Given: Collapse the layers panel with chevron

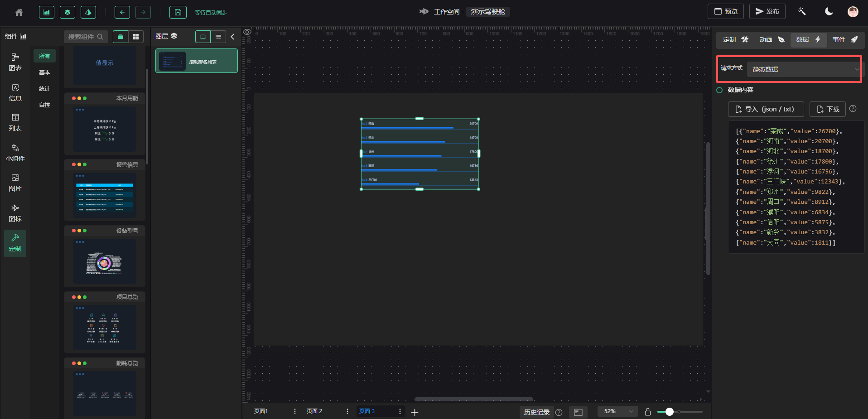Looking at the screenshot, I should point(233,37).
